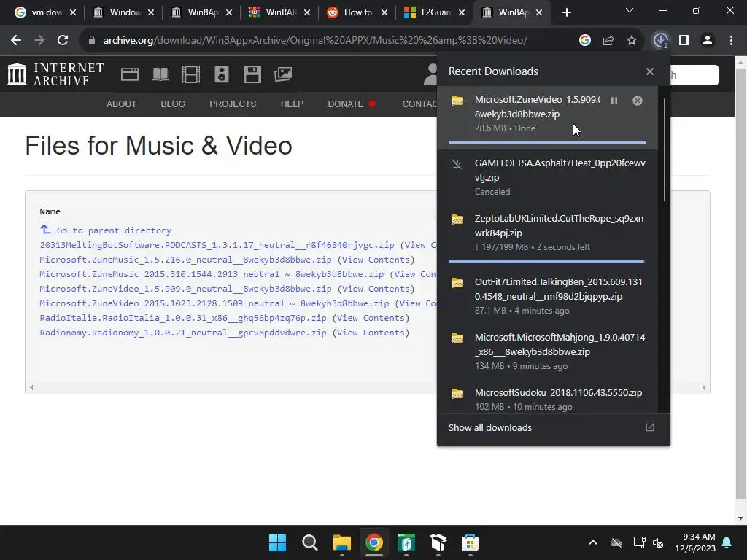Click the Internet Archive logo

tap(55, 74)
